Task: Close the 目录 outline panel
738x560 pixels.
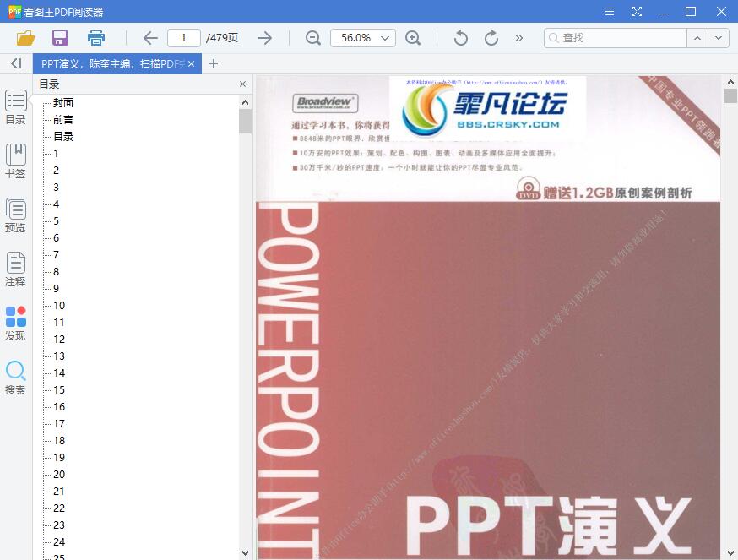Action: coord(242,84)
